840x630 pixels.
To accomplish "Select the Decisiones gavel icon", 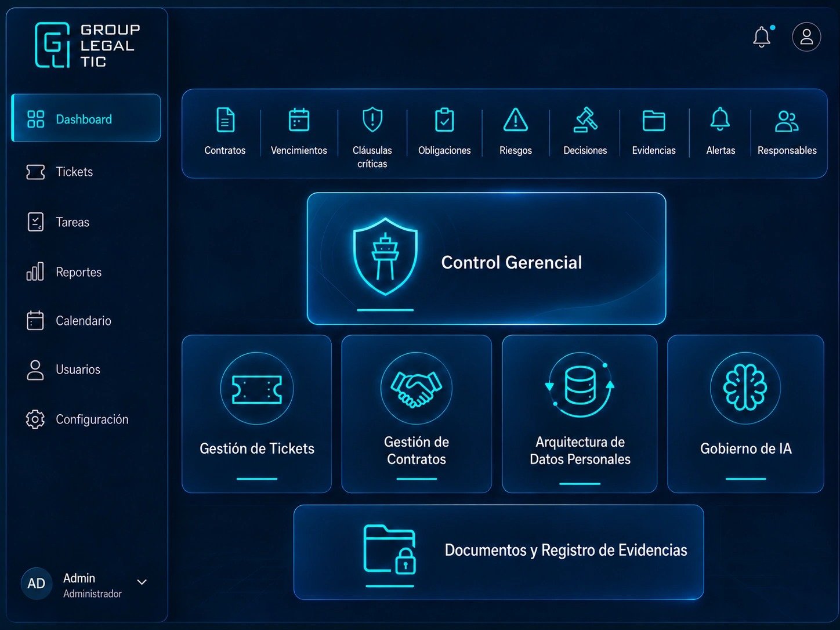I will (585, 120).
